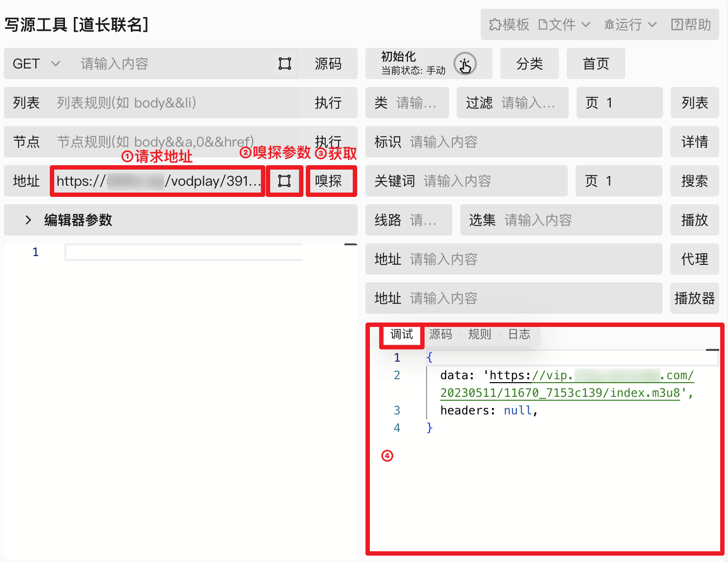
Task: Click the 代理 button
Action: point(695,259)
